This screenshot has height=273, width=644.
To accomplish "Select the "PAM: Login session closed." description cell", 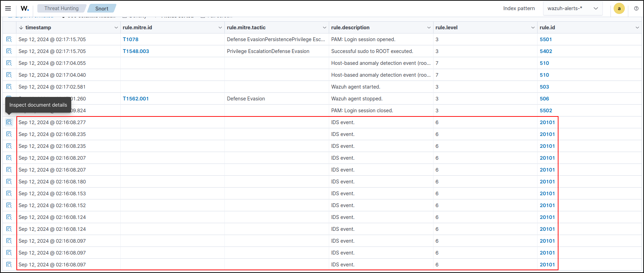I will point(381,111).
